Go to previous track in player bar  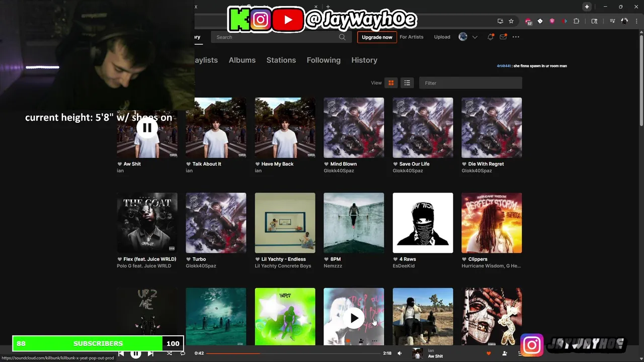click(121, 353)
